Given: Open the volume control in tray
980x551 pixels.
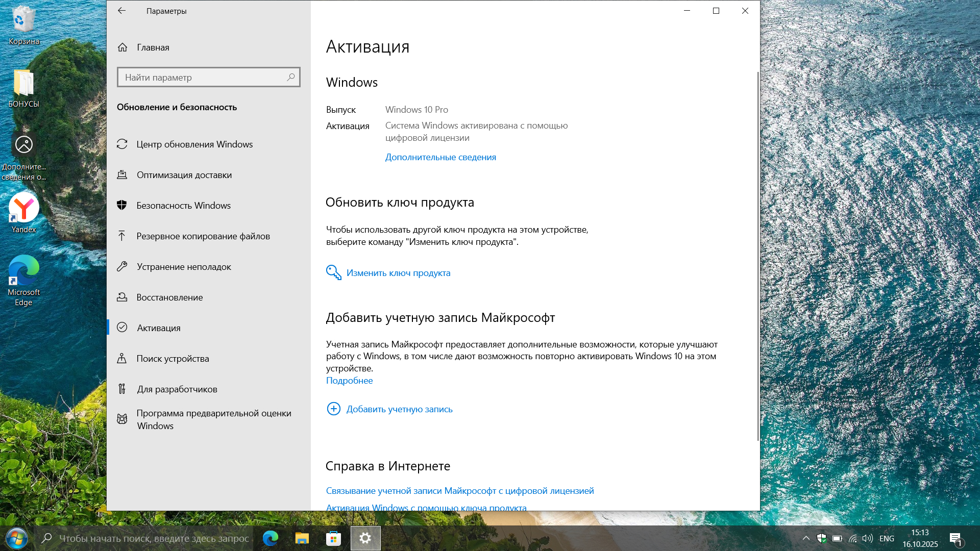Looking at the screenshot, I should (x=867, y=538).
